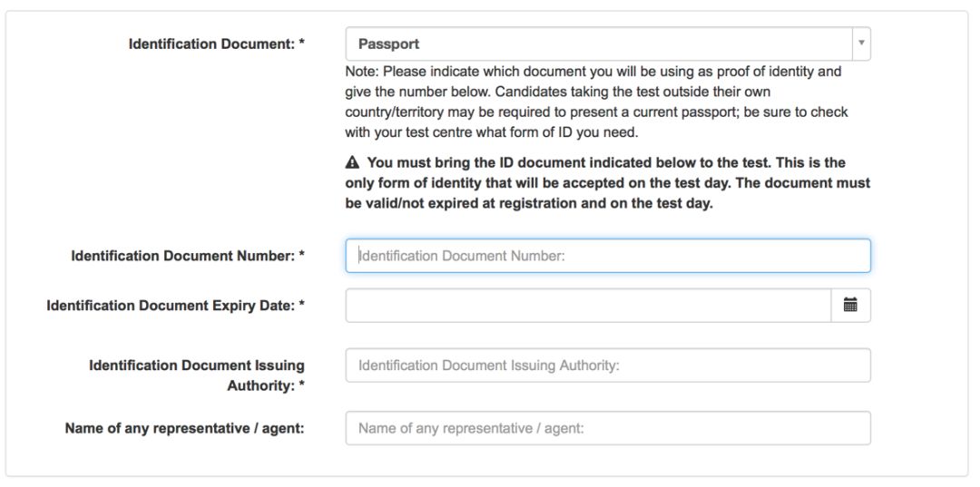Screen dimensions: 980x487
Task: Focus the Identification Document Number field
Action: pyautogui.click(x=607, y=256)
